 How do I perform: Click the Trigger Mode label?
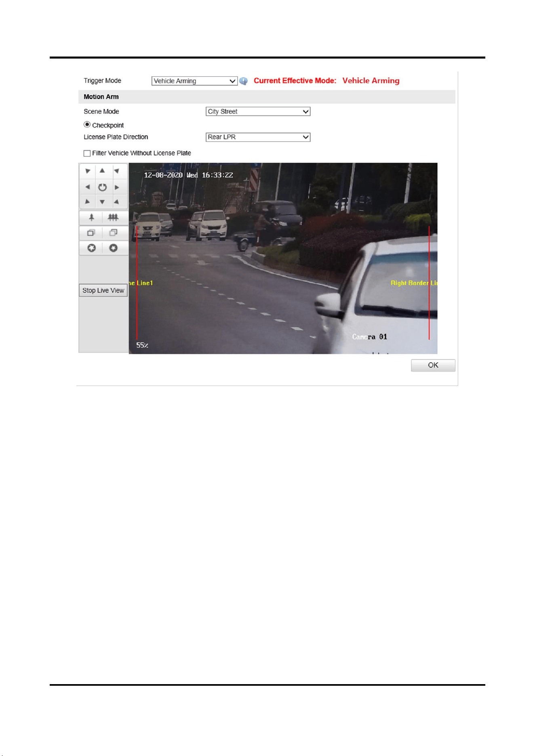102,81
